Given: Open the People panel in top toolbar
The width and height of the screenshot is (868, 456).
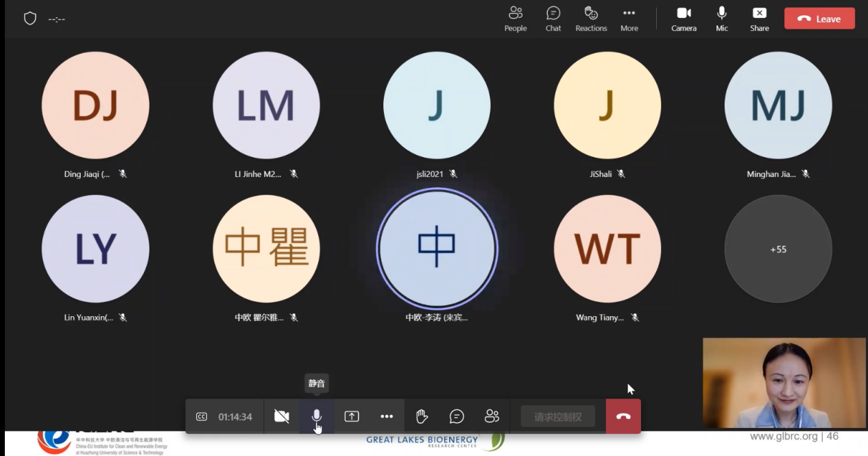Looking at the screenshot, I should tap(516, 19).
